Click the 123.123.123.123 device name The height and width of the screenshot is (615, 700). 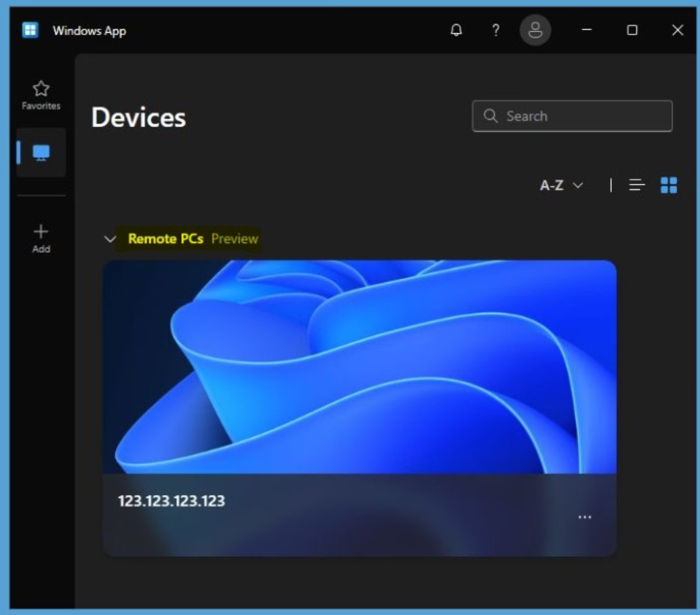click(171, 501)
